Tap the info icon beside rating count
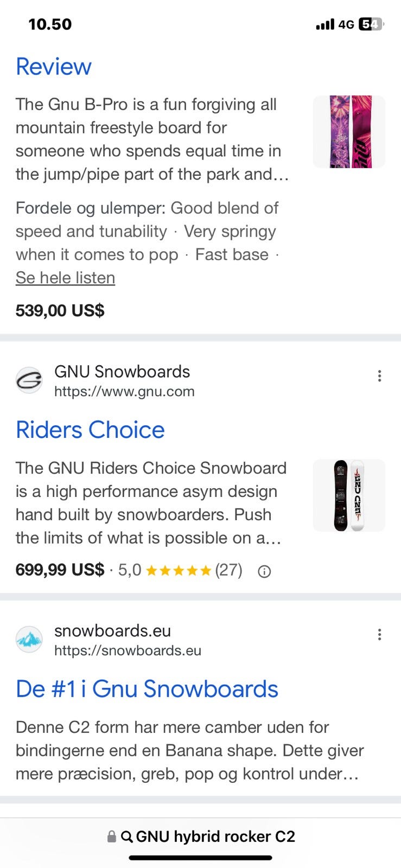 [x=264, y=571]
